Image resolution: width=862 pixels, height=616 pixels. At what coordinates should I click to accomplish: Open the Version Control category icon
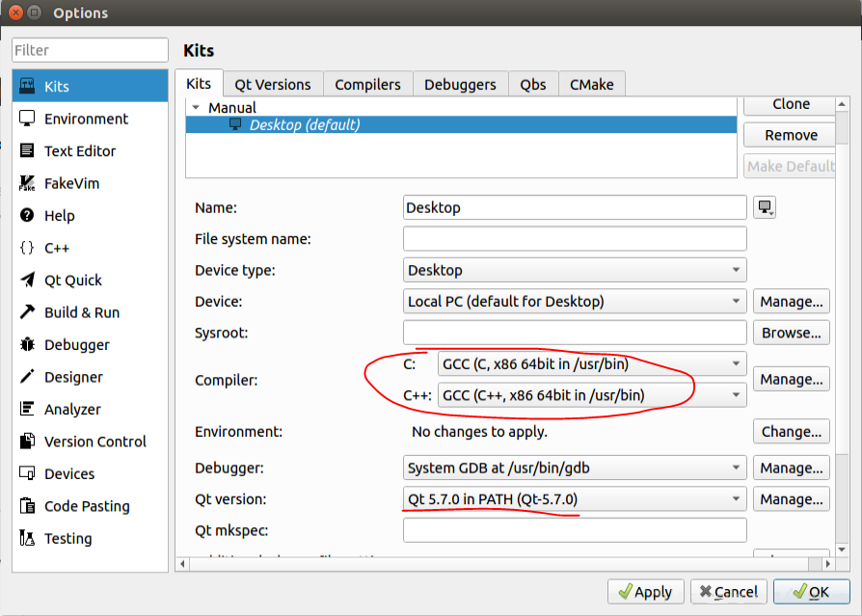[27, 442]
